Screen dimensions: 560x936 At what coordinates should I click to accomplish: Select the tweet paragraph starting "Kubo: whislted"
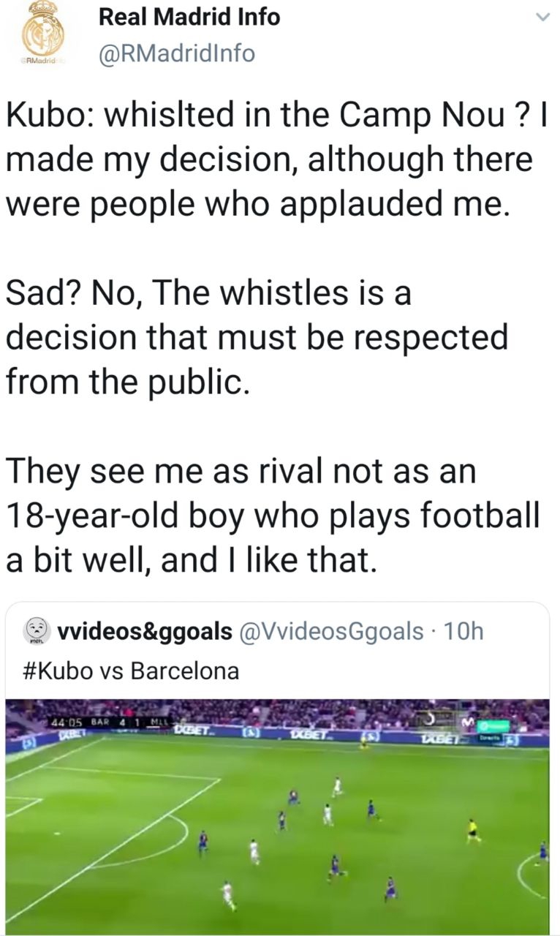[269, 159]
